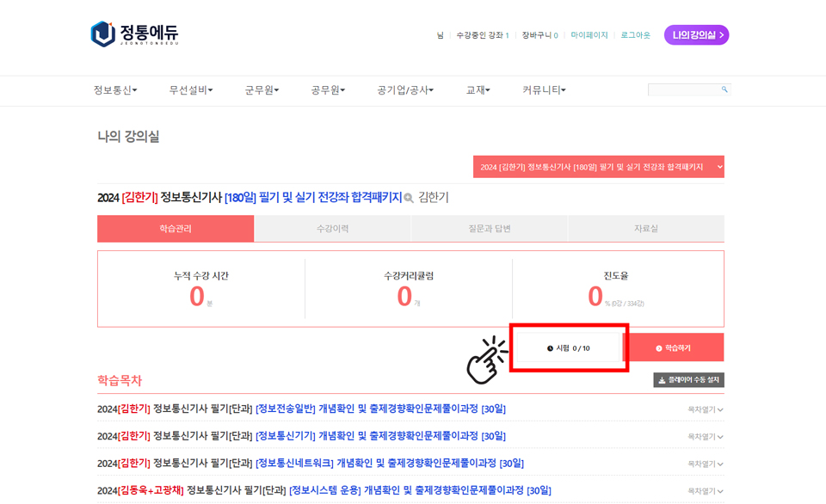
Task: Switch to the 자료실 tab
Action: click(646, 229)
